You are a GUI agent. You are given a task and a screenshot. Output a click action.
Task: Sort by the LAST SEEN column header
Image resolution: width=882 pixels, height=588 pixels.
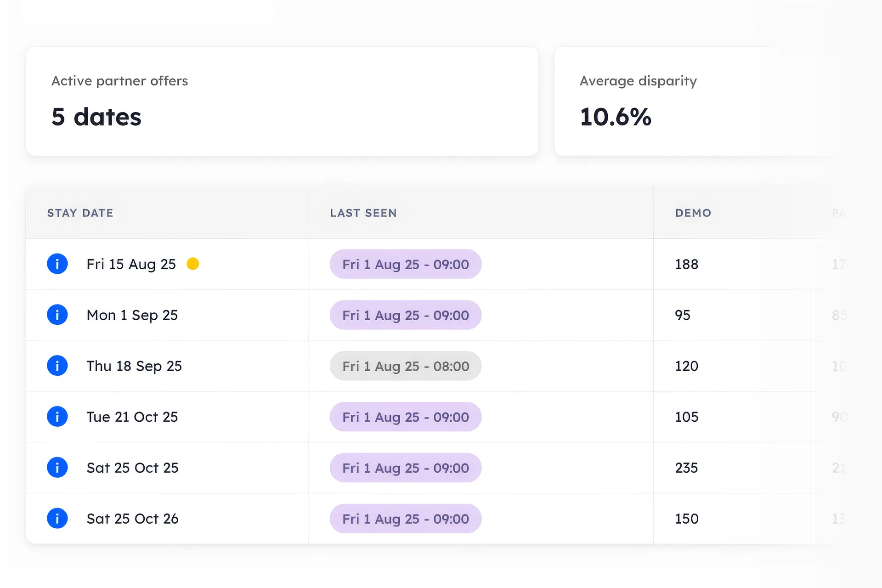363,213
